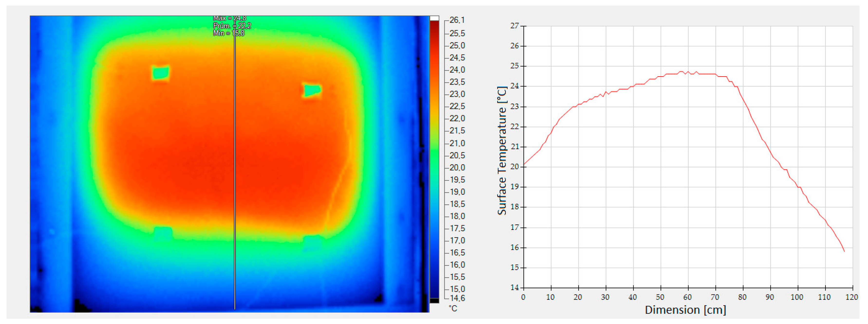868x324 pixels.
Task: Click the vertical profile line on thermal image
Action: coord(235,168)
